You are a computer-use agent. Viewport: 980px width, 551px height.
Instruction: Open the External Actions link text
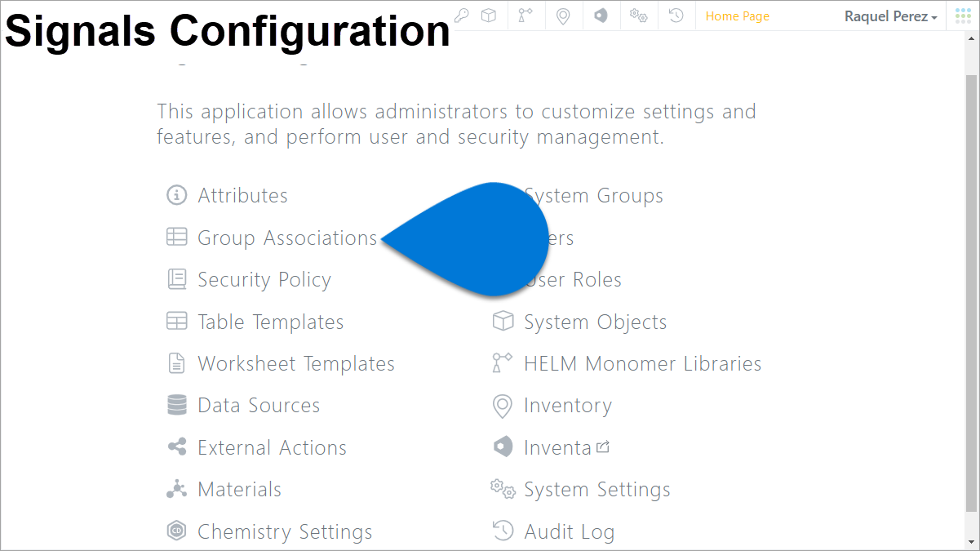point(272,447)
